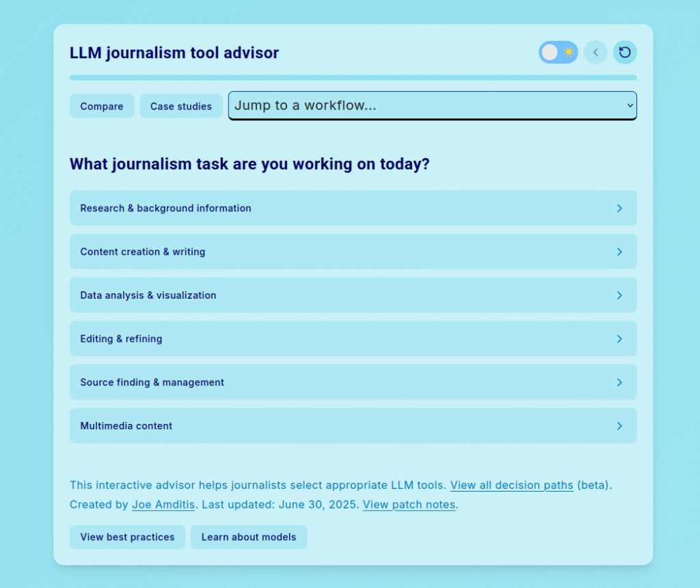Click the Learn about models button
The image size is (700, 588).
[249, 537]
